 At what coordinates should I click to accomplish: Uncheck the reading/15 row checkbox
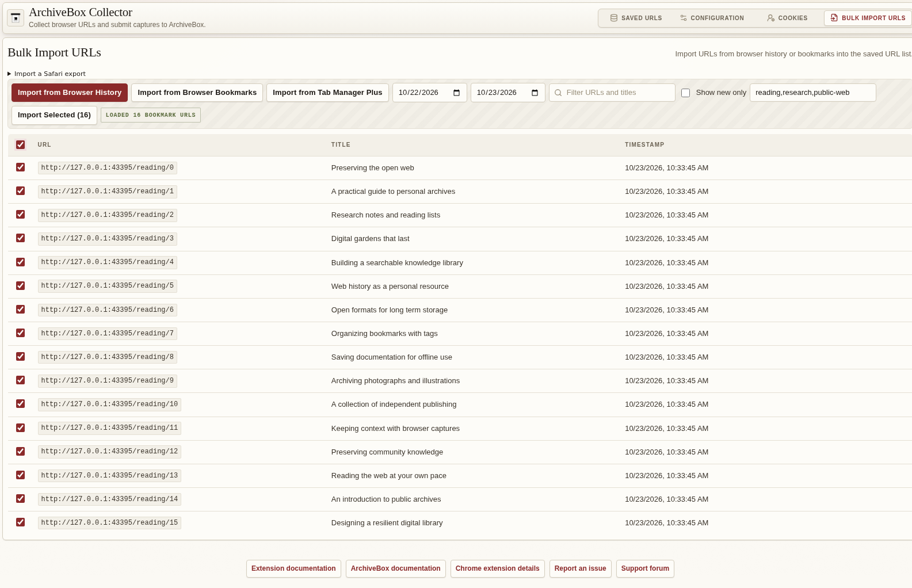point(21,522)
